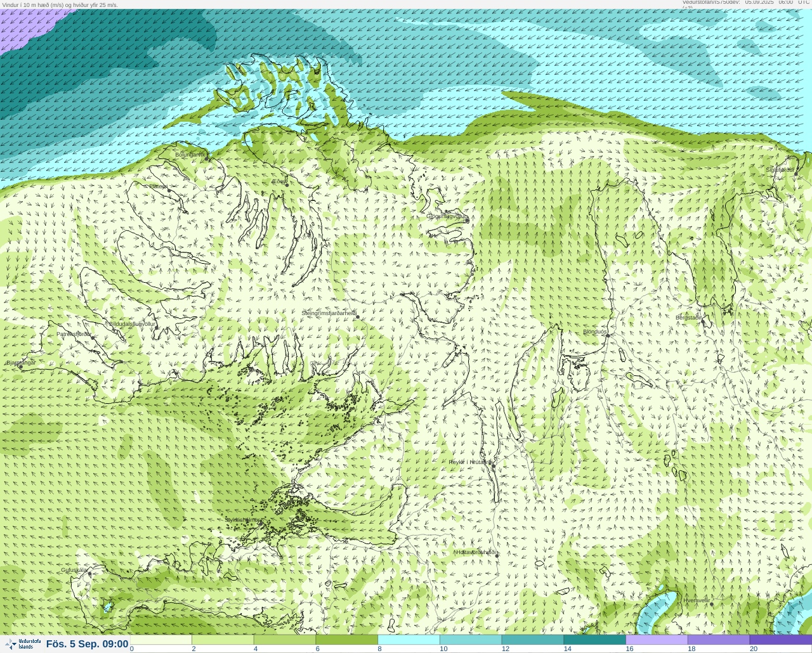Click the Bíldudalsflugvöllur station label

pos(132,324)
